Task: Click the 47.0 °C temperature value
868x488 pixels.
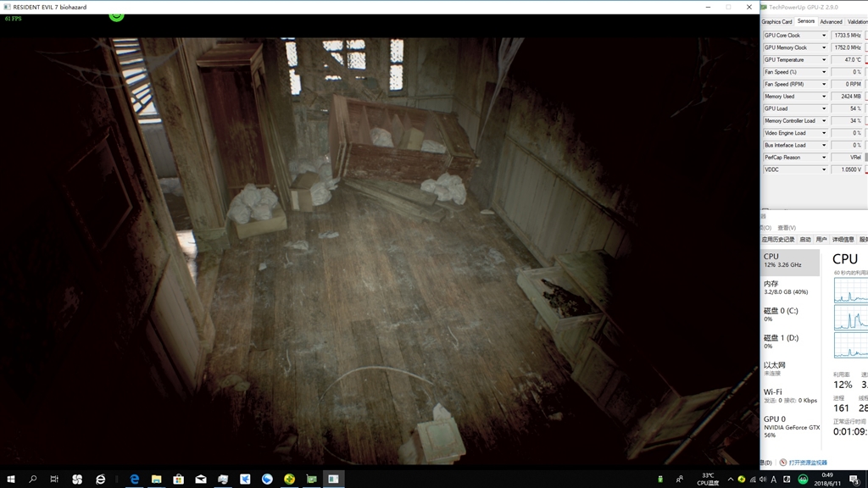Action: coord(847,60)
